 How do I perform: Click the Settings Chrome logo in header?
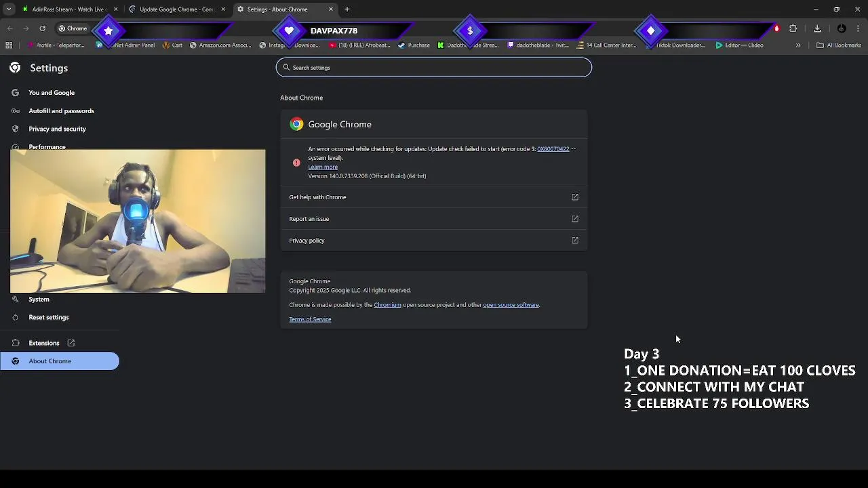(x=15, y=68)
